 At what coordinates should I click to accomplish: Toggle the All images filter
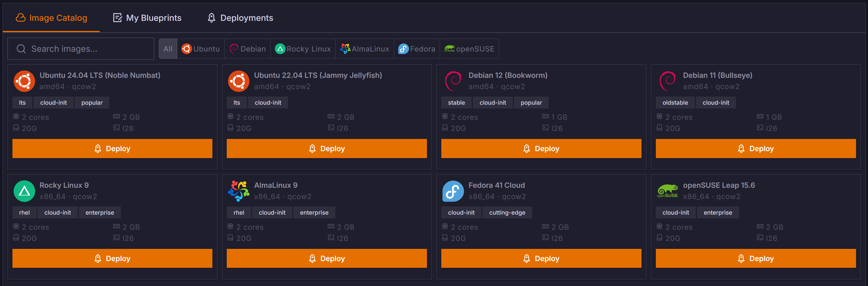(168, 49)
